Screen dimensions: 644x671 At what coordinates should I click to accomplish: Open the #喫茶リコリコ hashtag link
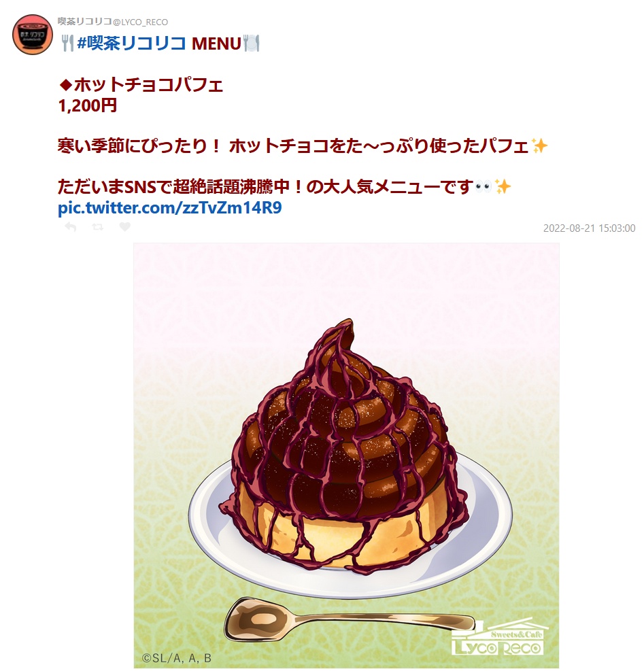[132, 44]
